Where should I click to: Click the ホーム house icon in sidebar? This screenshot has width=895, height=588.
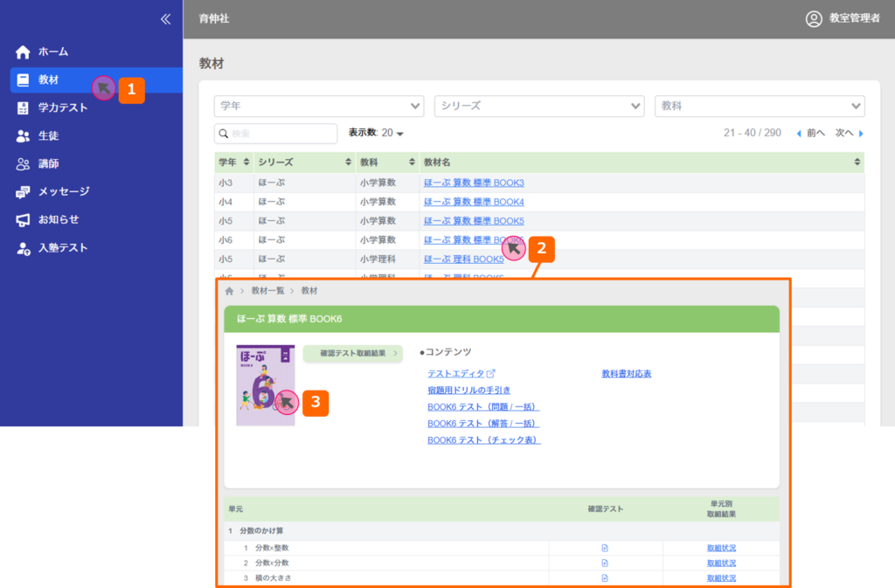click(x=24, y=52)
